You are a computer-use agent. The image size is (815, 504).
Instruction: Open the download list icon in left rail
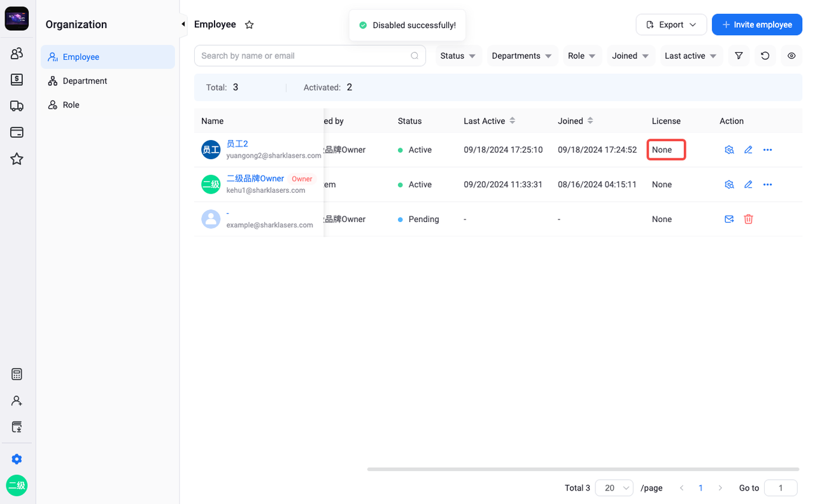(x=17, y=427)
